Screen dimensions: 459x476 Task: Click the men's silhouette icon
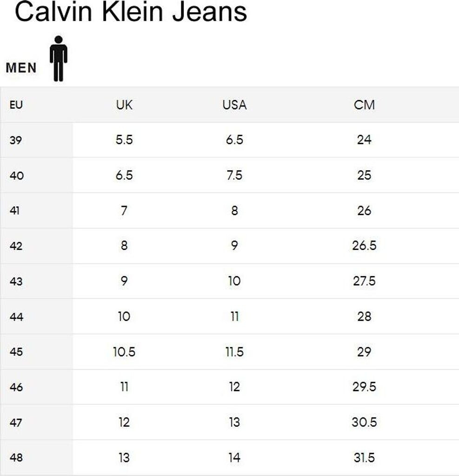59,59
